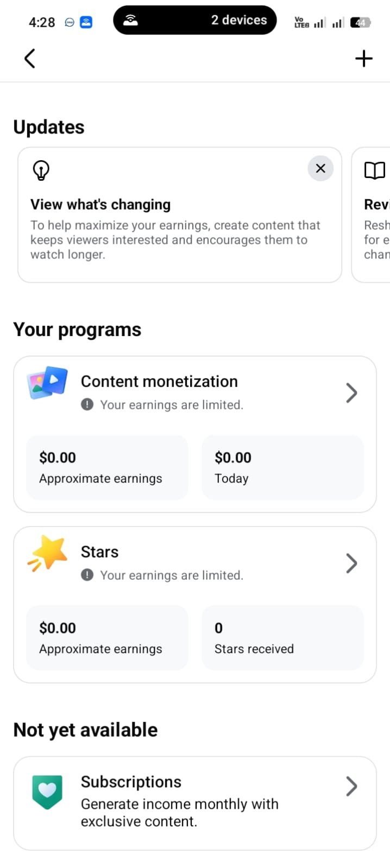
Task: Open Content monetization via its chevron
Action: (x=351, y=392)
